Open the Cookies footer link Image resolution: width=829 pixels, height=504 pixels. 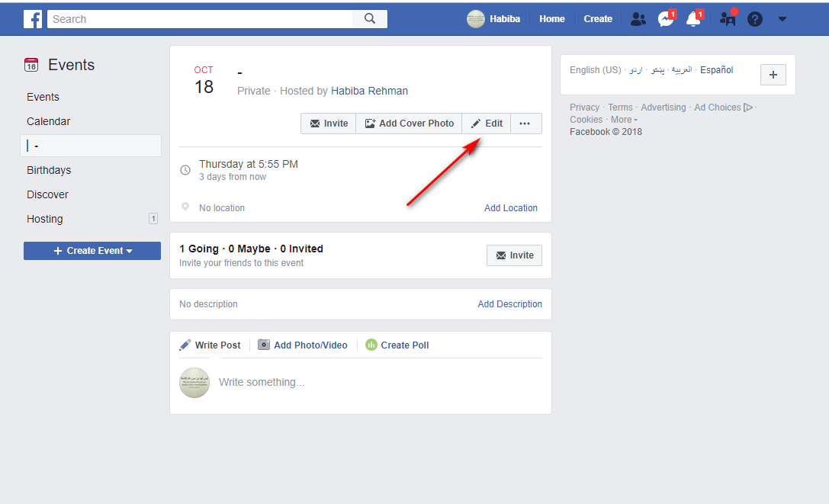coord(586,120)
